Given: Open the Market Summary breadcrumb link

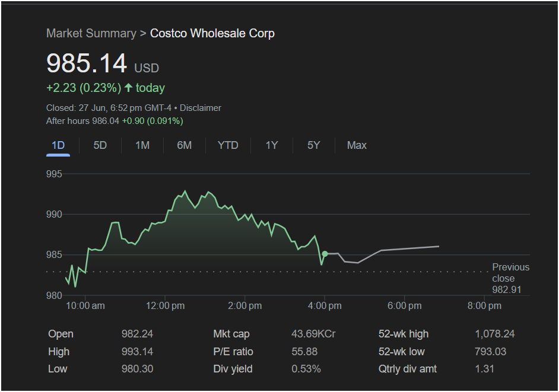Looking at the screenshot, I should (x=91, y=33).
